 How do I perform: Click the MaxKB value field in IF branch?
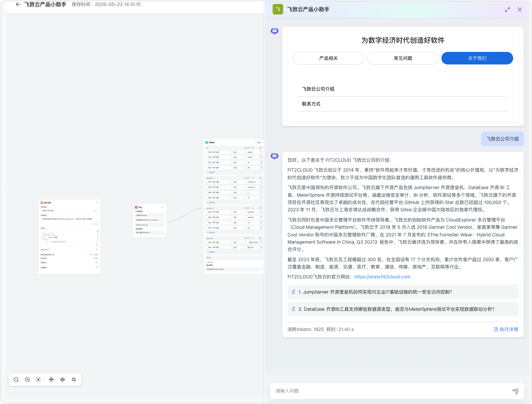pos(253,152)
